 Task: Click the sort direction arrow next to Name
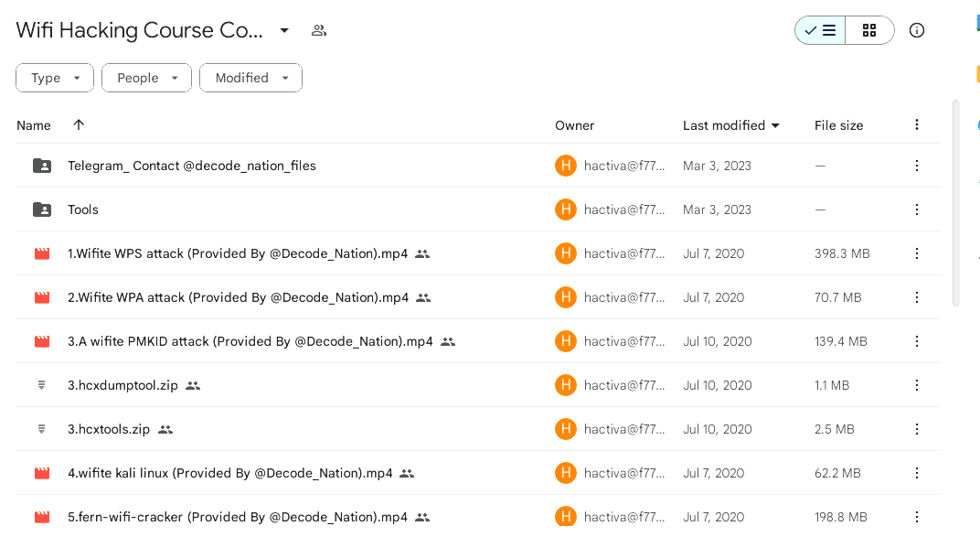[79, 124]
